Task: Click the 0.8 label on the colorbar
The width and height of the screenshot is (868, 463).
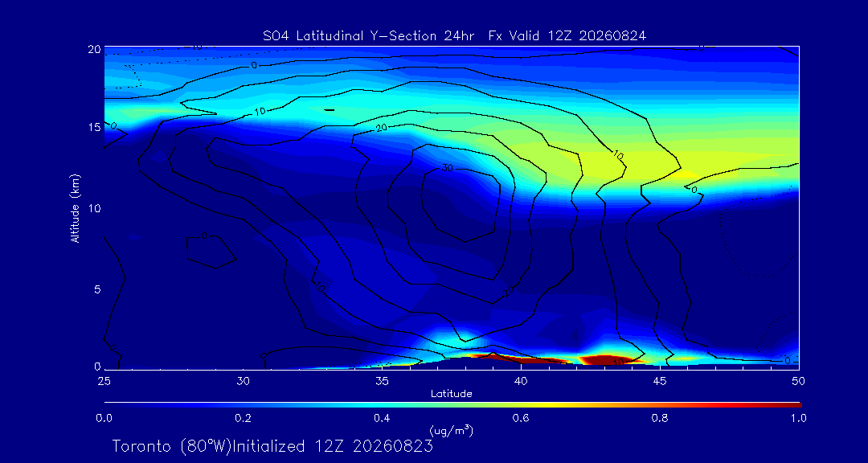Action: 661,419
